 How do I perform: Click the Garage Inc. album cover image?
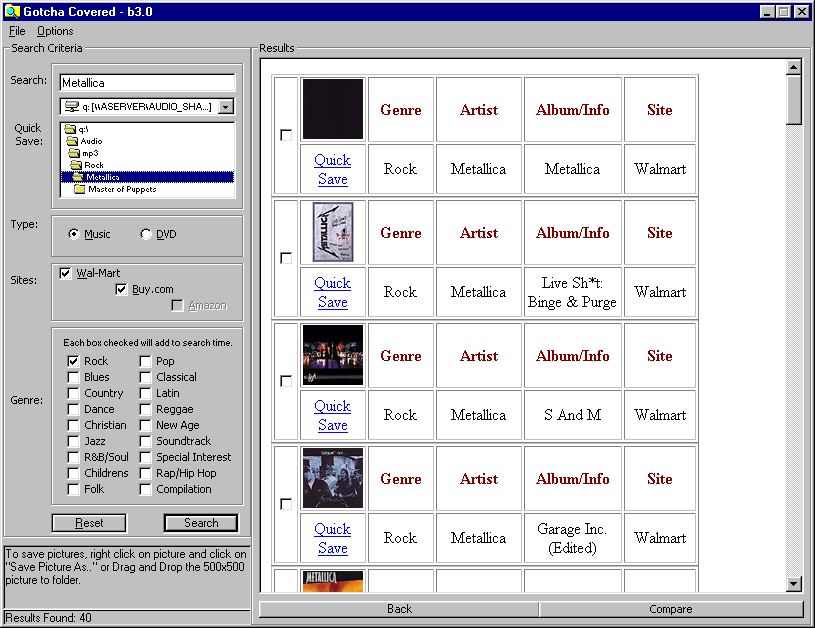coord(333,478)
